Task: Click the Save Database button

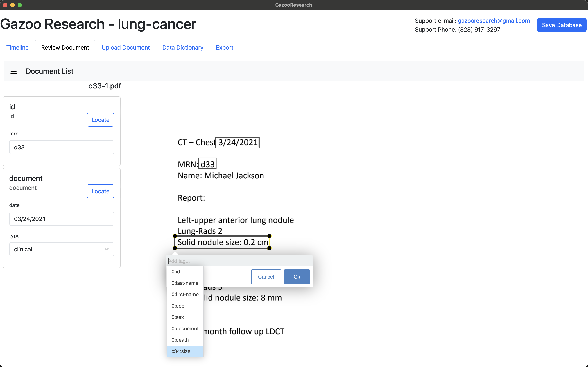Action: click(562, 25)
